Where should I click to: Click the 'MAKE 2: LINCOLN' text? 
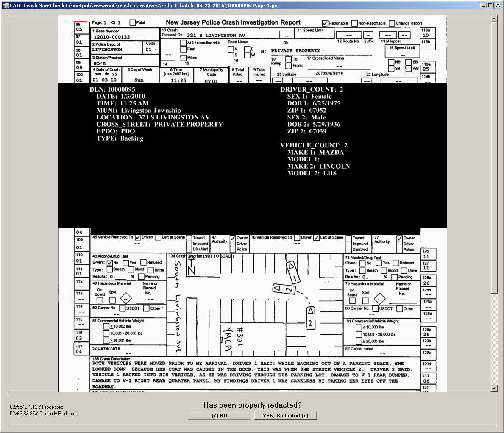pos(318,167)
